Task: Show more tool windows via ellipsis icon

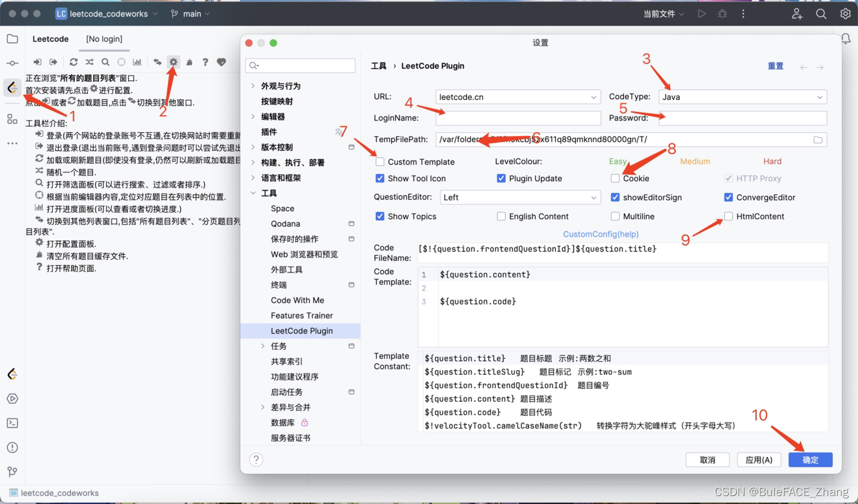Action: tap(12, 143)
